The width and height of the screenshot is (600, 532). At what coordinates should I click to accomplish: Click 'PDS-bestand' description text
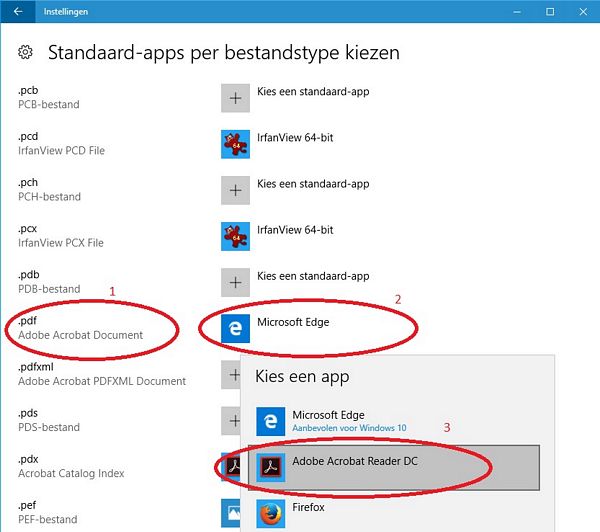tap(49, 427)
